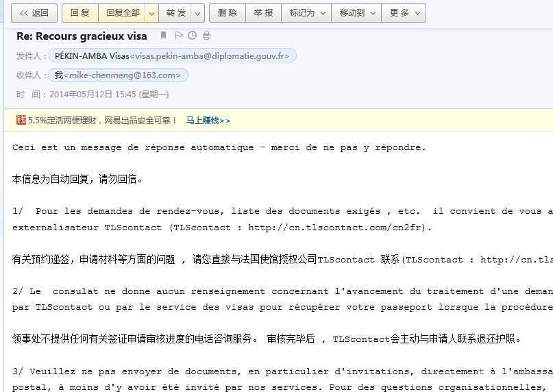The height and width of the screenshot is (392, 553).
Task: Open the 更多 more dropdown
Action: (x=404, y=13)
